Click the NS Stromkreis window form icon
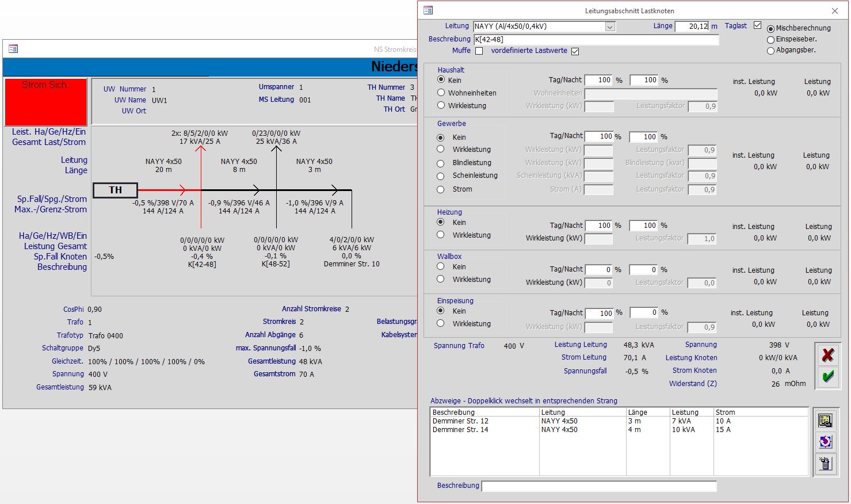Viewport: 851px width, 504px height. 13,49
